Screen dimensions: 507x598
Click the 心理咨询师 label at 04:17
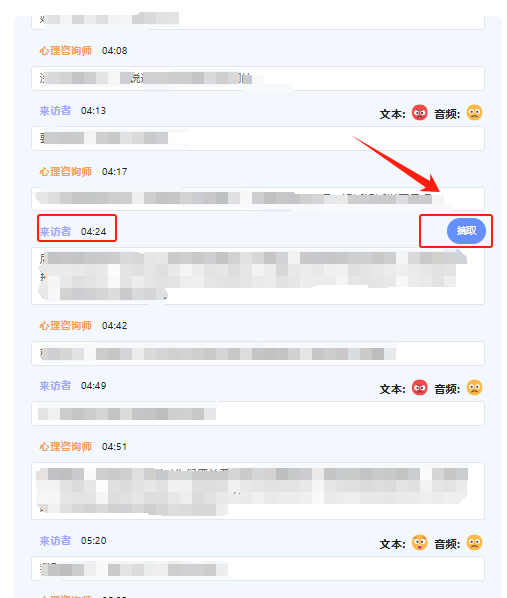coord(66,172)
